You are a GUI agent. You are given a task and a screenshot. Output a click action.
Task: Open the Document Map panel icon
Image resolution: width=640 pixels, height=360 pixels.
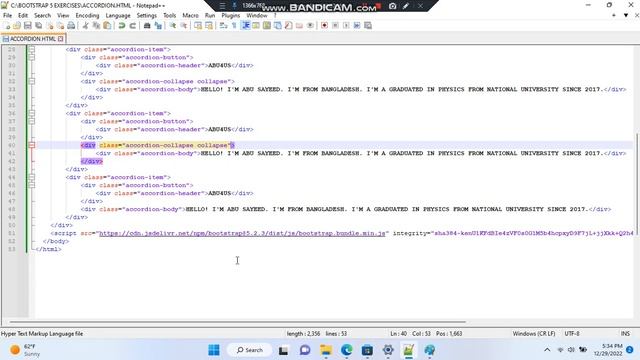point(267,26)
